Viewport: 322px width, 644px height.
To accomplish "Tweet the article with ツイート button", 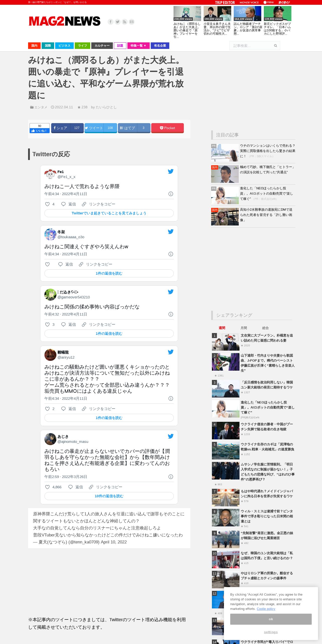I will 101,128.
